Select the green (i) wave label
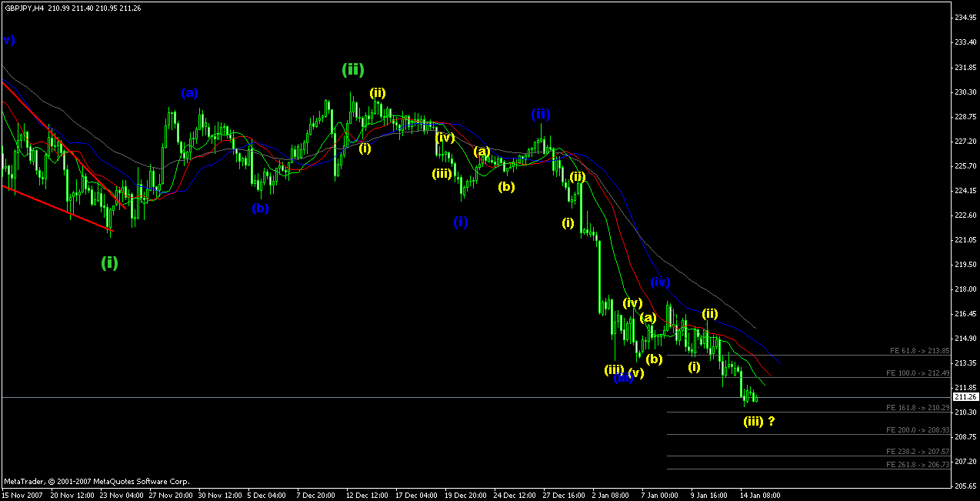Image resolution: width=980 pixels, height=501 pixels. tap(109, 262)
